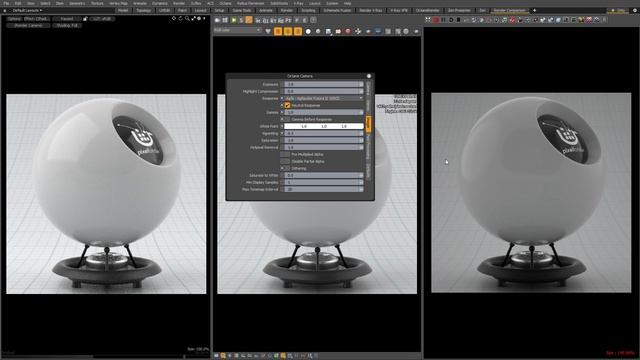Click the gear icon at top right corner
640x360 pixels.
(x=635, y=10)
